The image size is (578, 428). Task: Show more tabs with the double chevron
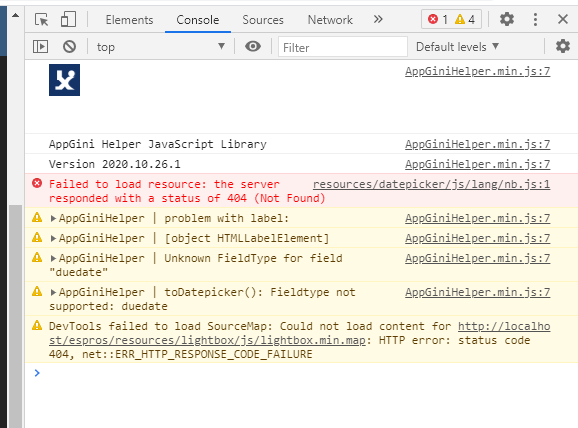pyautogui.click(x=378, y=19)
